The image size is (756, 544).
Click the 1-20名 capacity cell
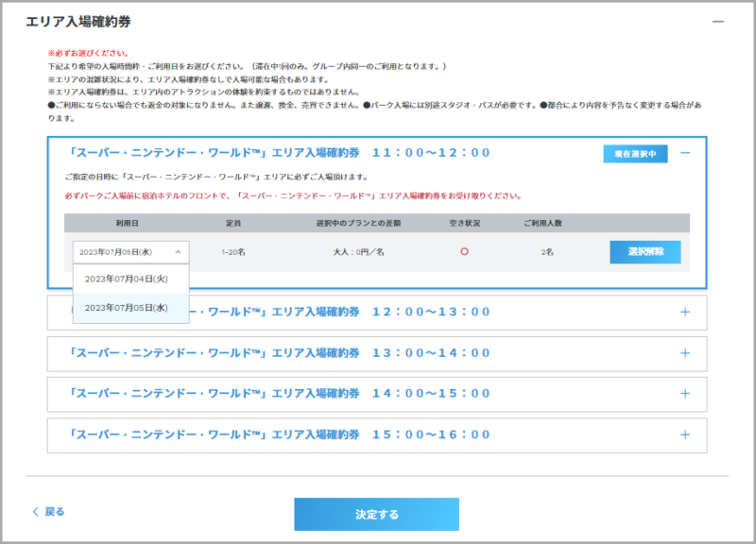(x=233, y=252)
